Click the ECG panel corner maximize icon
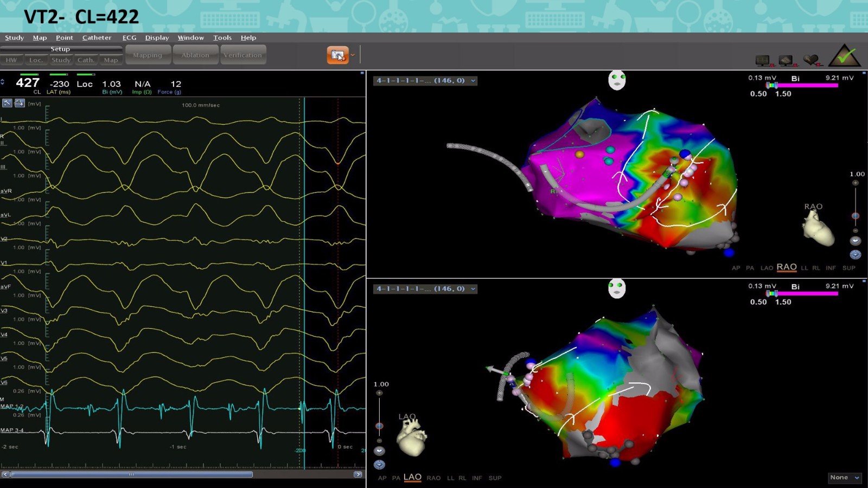 [x=362, y=73]
